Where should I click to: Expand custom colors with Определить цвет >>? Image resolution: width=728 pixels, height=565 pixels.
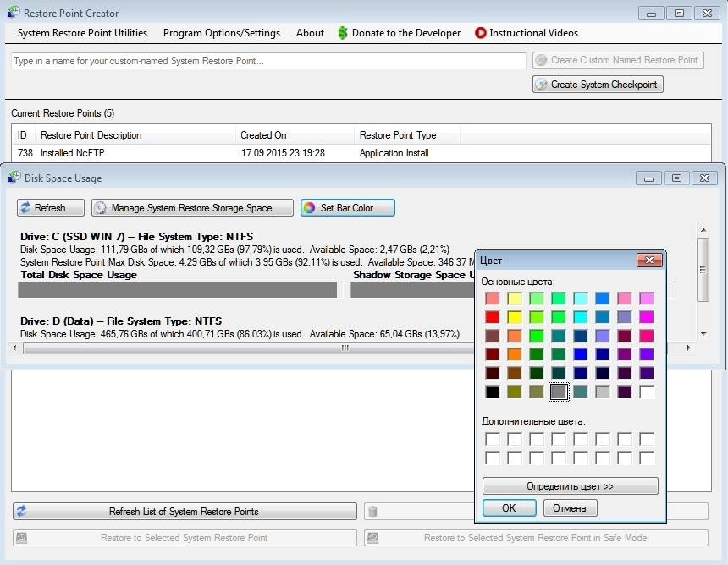click(571, 486)
